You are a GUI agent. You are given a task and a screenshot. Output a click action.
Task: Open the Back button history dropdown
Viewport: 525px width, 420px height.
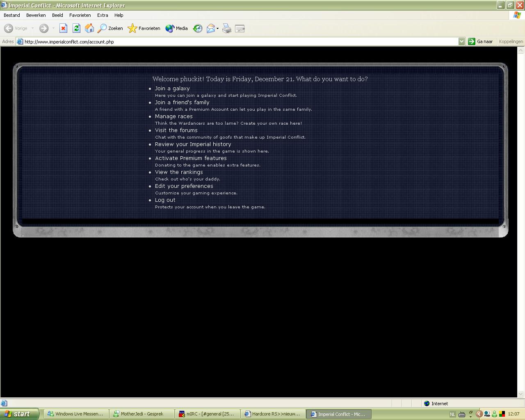(32, 28)
